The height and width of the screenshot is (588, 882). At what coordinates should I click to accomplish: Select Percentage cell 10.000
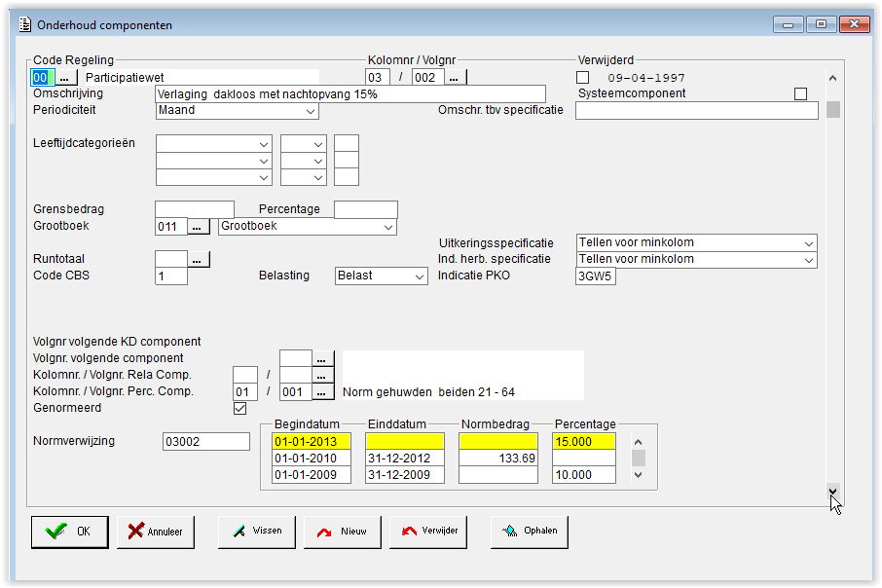[584, 475]
